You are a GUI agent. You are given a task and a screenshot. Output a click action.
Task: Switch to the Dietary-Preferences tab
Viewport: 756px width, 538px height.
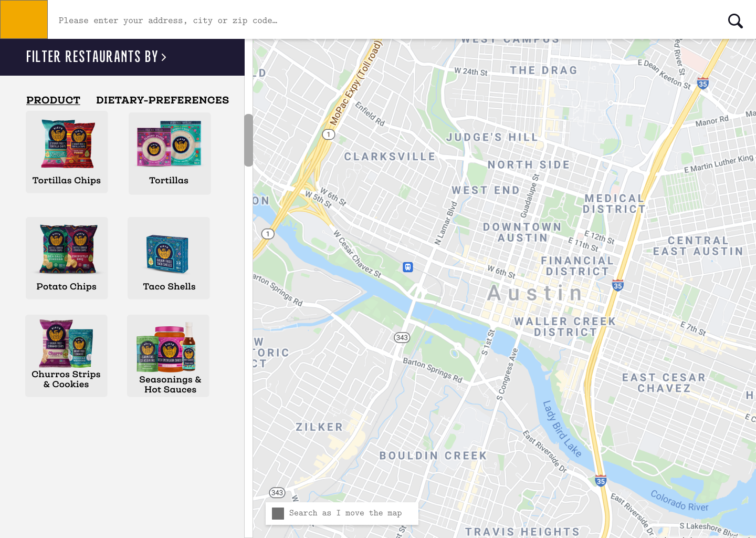(x=162, y=100)
